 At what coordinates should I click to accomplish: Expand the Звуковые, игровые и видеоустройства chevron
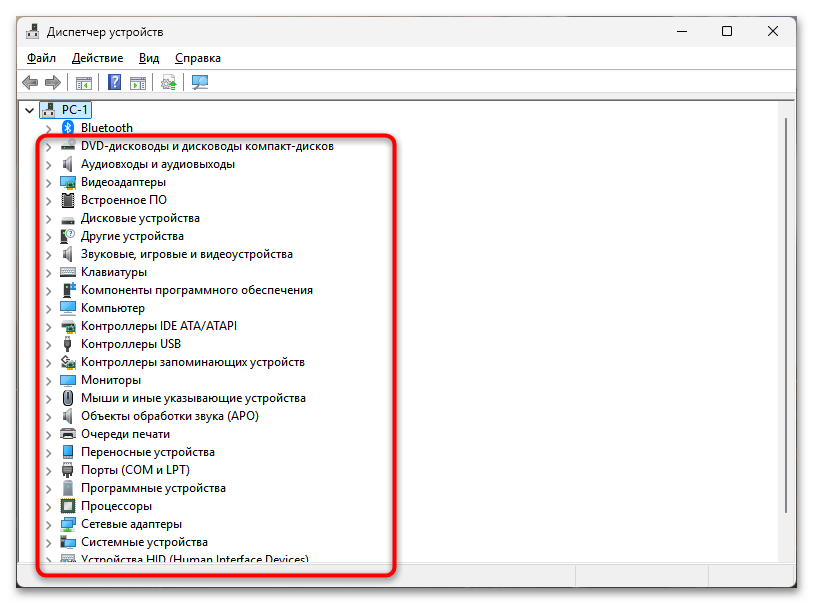click(48, 255)
